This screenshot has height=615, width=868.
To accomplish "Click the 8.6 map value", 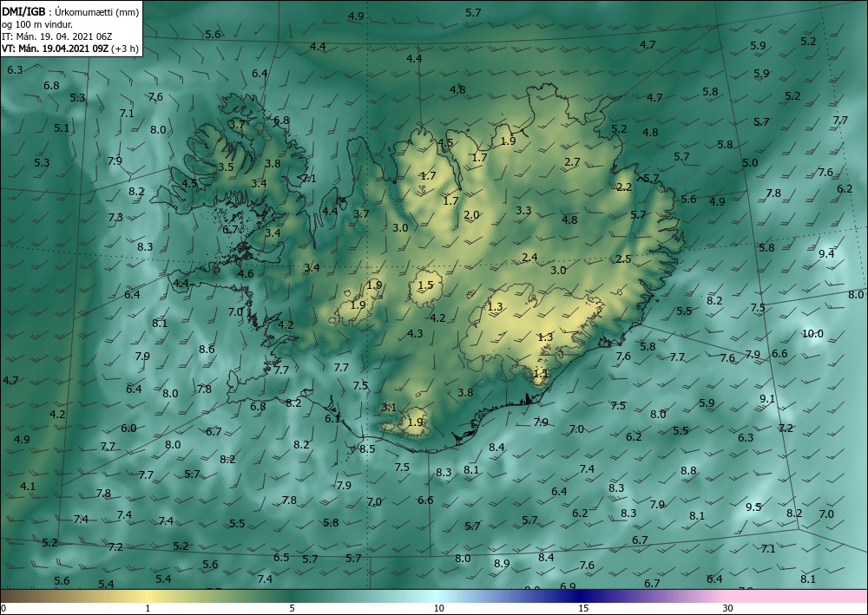I will pos(207,349).
